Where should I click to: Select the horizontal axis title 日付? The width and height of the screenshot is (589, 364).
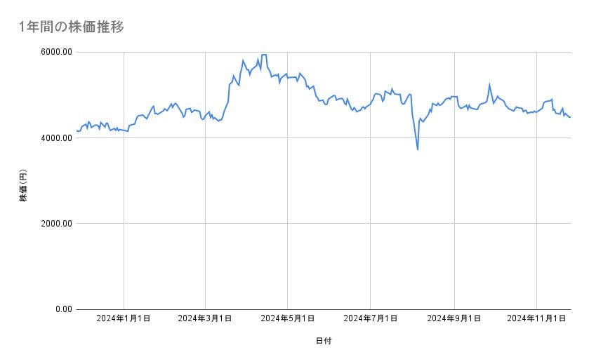tap(324, 341)
